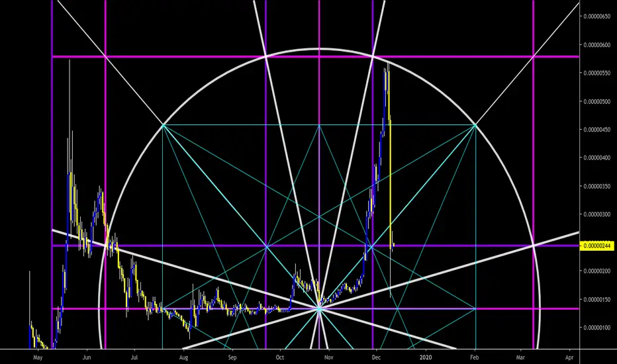Click the Nov label on time axis
The width and height of the screenshot is (617, 364).
click(328, 357)
